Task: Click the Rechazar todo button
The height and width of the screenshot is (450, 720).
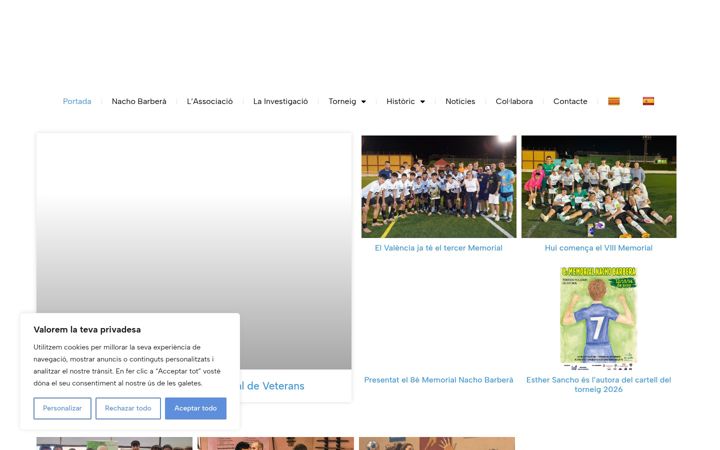Action: click(128, 408)
